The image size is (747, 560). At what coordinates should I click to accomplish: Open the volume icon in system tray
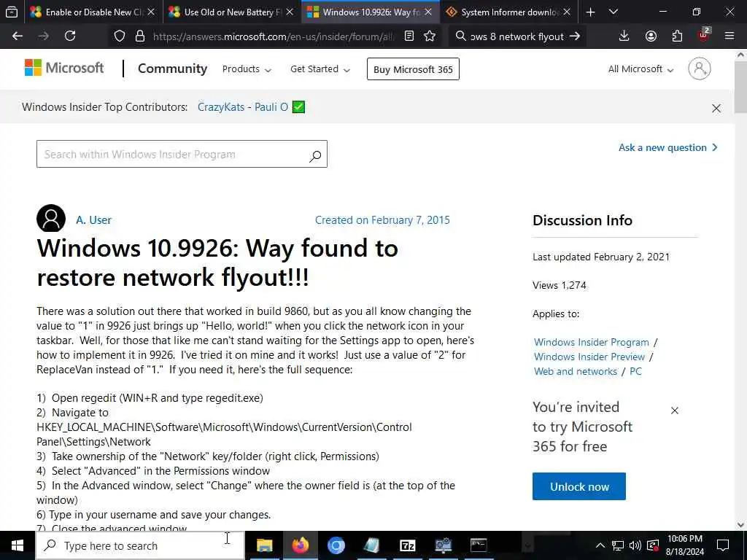point(635,545)
